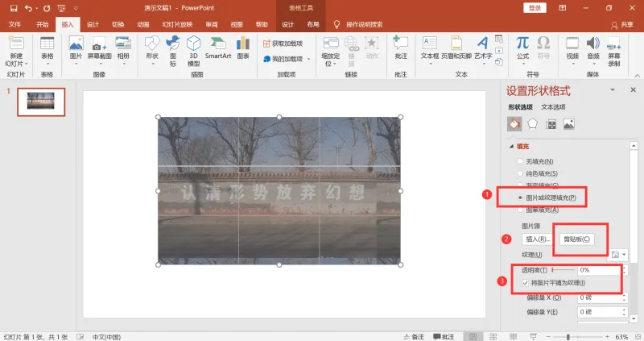Open the 纹理(U) texture dropdown
The width and height of the screenshot is (644, 341).
(x=618, y=255)
